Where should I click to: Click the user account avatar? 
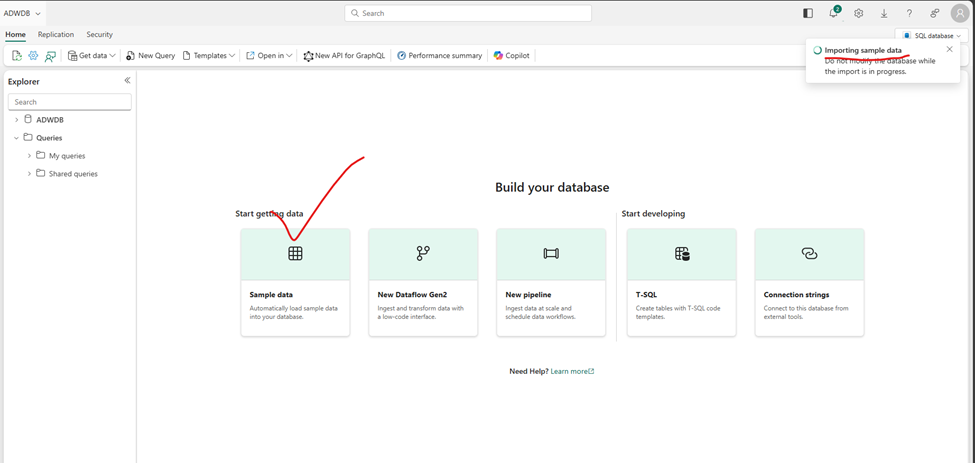959,14
